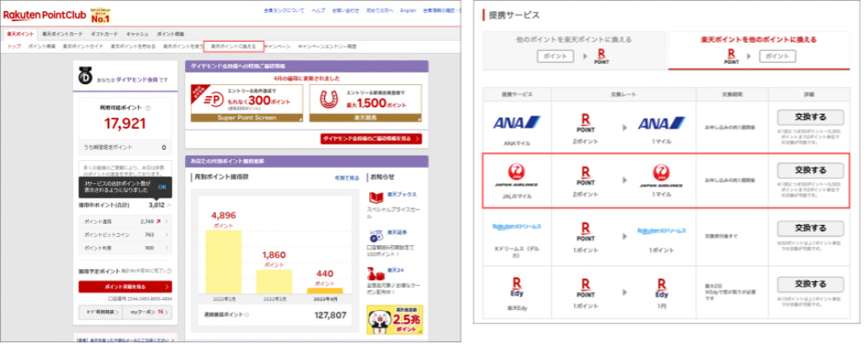Screen dimensions: 868x344
Task: Click 交換する in the 楽天Edy row
Action: tap(810, 284)
